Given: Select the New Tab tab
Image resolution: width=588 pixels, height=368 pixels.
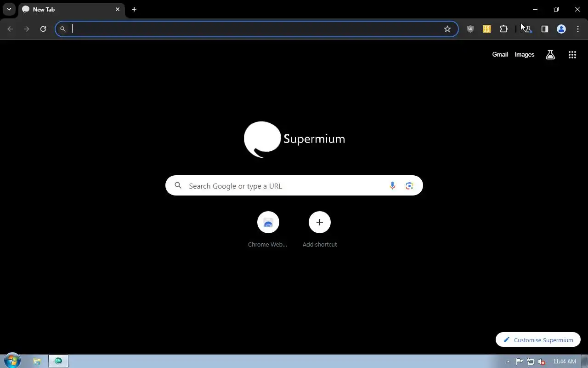Looking at the screenshot, I should 71,9.
